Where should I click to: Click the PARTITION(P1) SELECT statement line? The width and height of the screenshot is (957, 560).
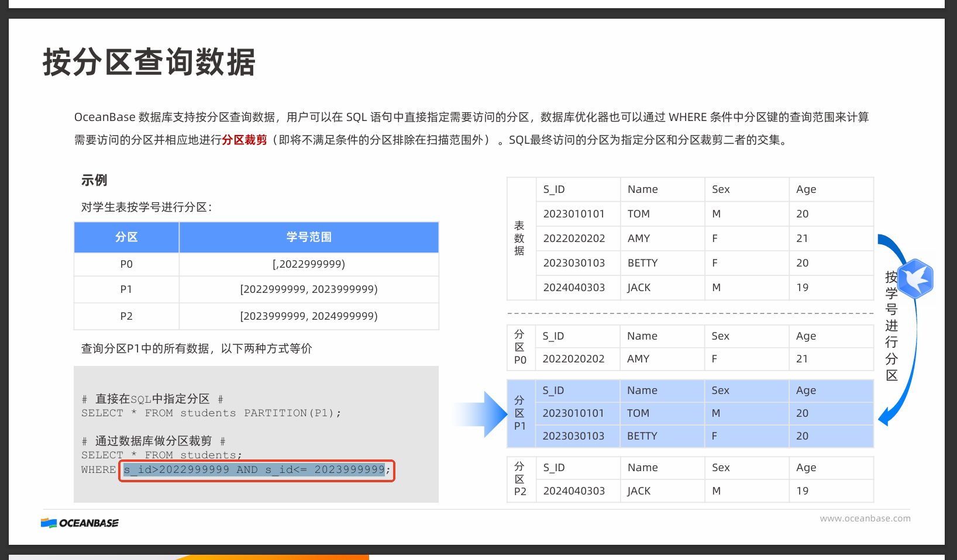click(x=211, y=413)
